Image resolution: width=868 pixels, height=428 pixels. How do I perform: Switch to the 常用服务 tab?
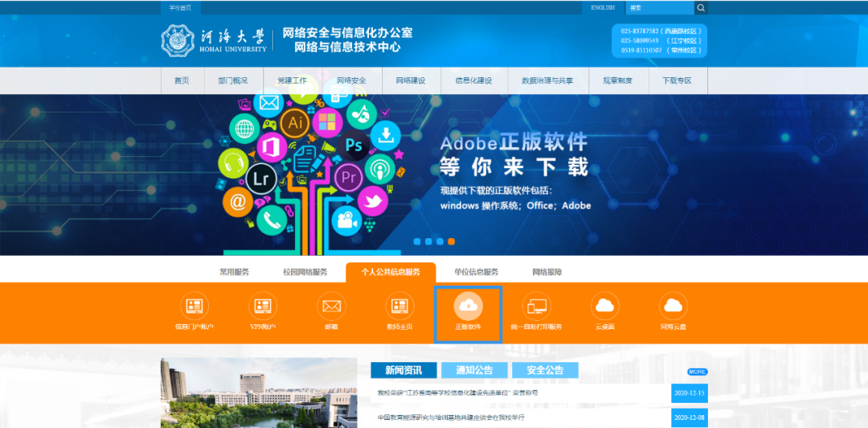click(234, 272)
